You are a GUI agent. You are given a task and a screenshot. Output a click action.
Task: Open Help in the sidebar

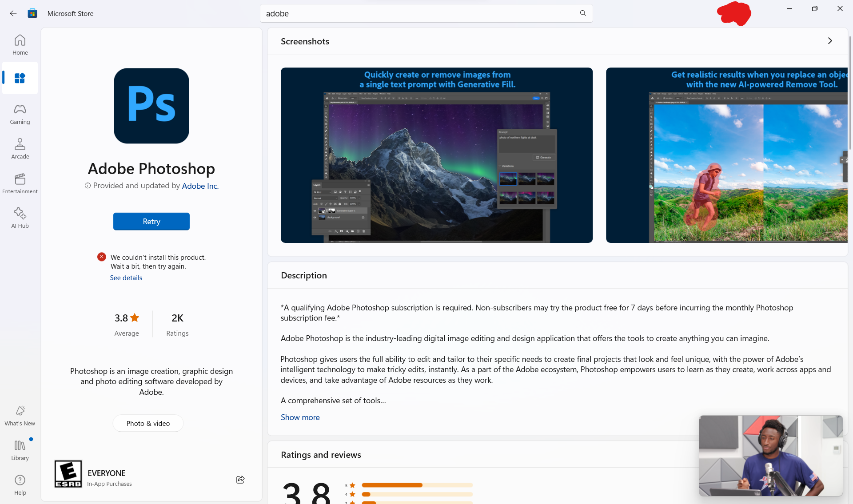pos(20,484)
